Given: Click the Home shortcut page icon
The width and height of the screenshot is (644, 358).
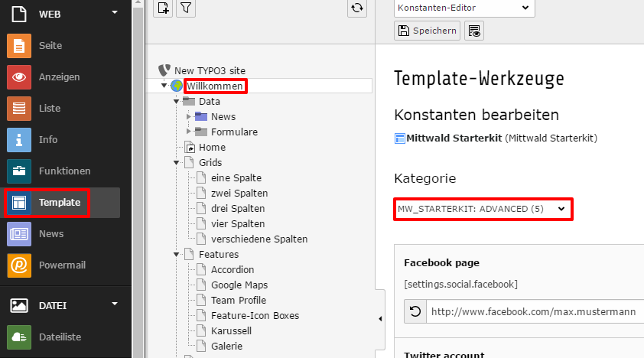Looking at the screenshot, I should pyautogui.click(x=190, y=147).
